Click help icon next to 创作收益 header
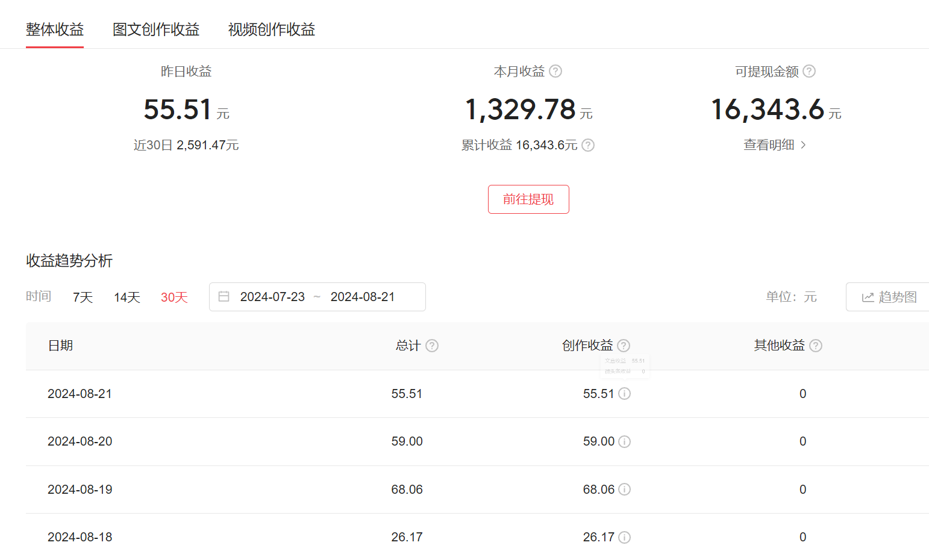This screenshot has width=929, height=560. click(624, 346)
